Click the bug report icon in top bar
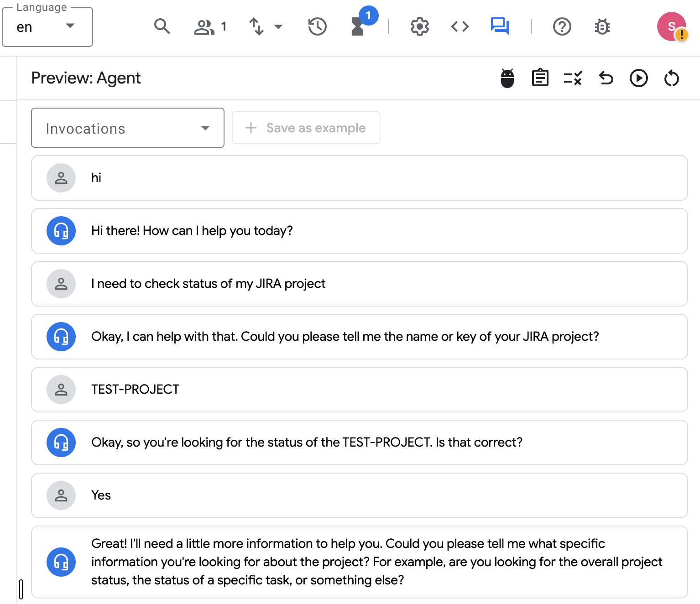This screenshot has height=604, width=700. tap(602, 27)
